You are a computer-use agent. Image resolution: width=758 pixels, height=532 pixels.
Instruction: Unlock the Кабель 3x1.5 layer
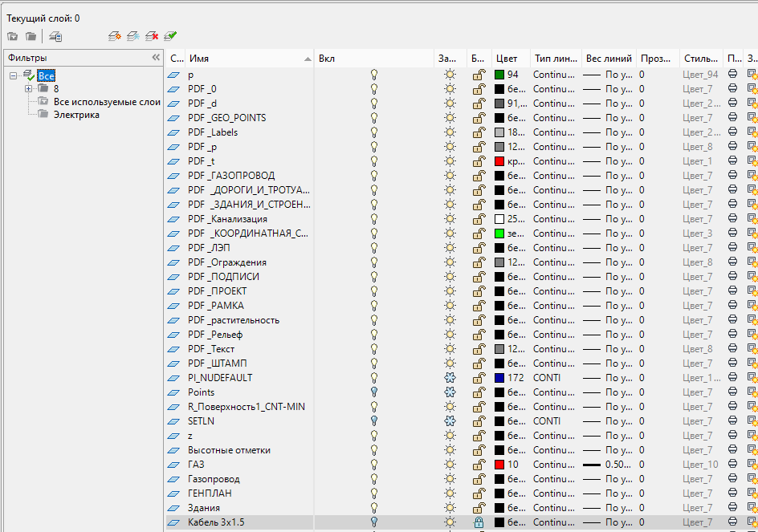479,522
